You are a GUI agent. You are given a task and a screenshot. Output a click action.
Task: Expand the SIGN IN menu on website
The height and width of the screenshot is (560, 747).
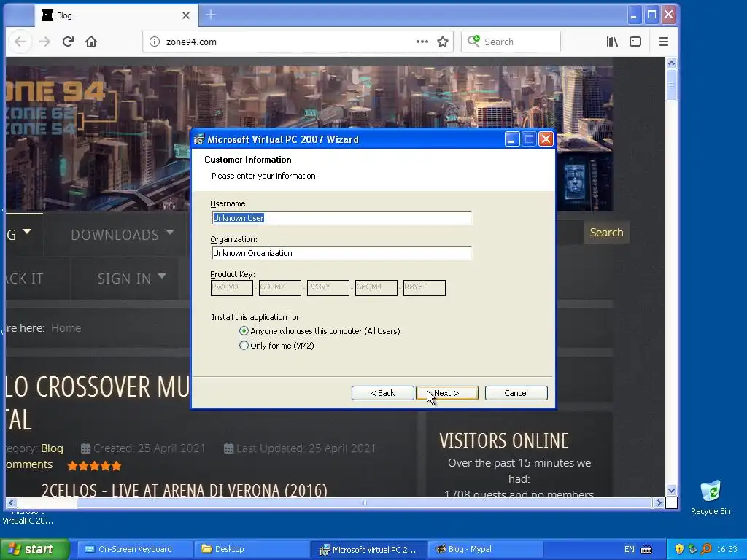tap(131, 278)
